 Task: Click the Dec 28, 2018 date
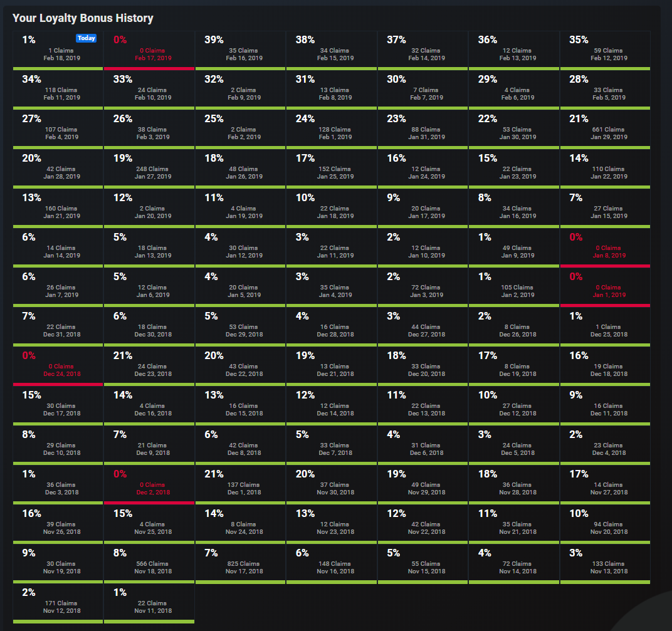[335, 334]
